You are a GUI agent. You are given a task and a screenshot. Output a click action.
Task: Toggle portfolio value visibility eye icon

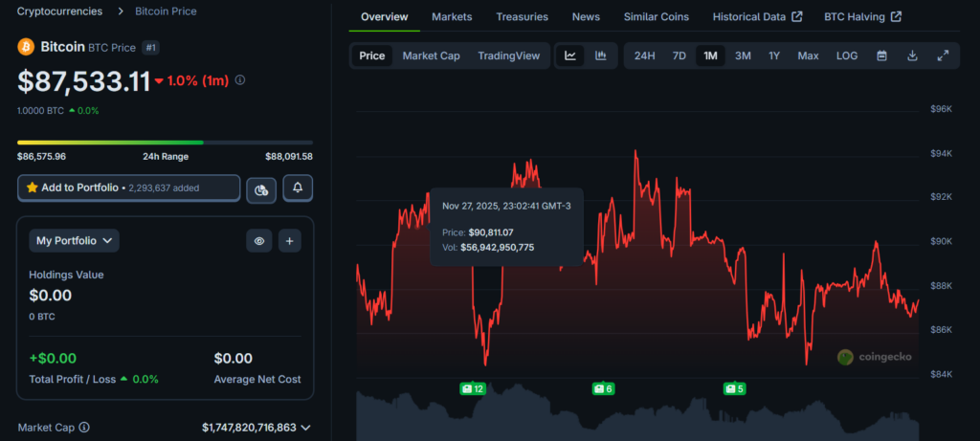pos(258,241)
